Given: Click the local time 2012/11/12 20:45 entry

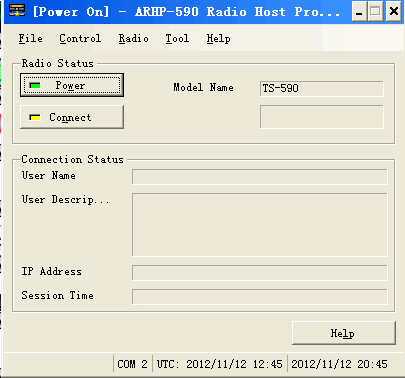Looking at the screenshot, I should 339,364.
